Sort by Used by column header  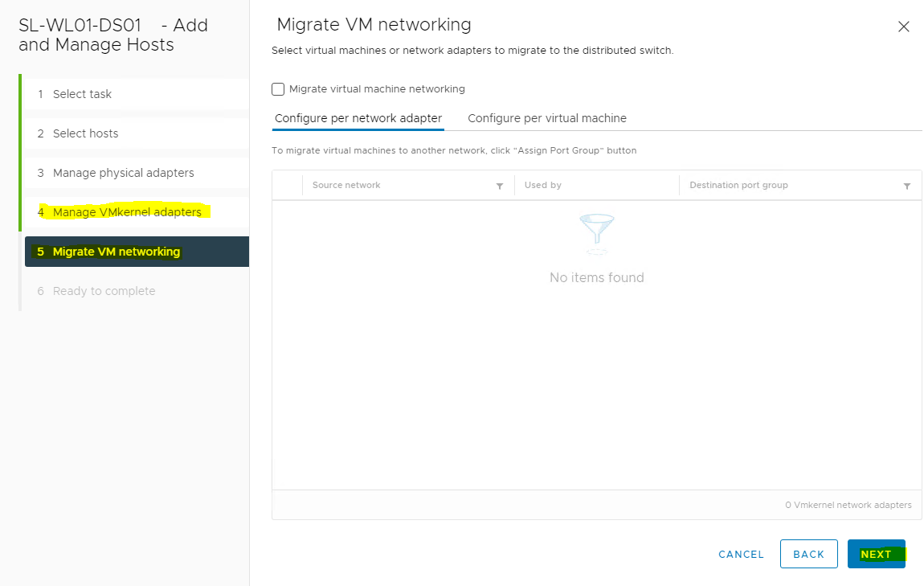click(x=542, y=185)
